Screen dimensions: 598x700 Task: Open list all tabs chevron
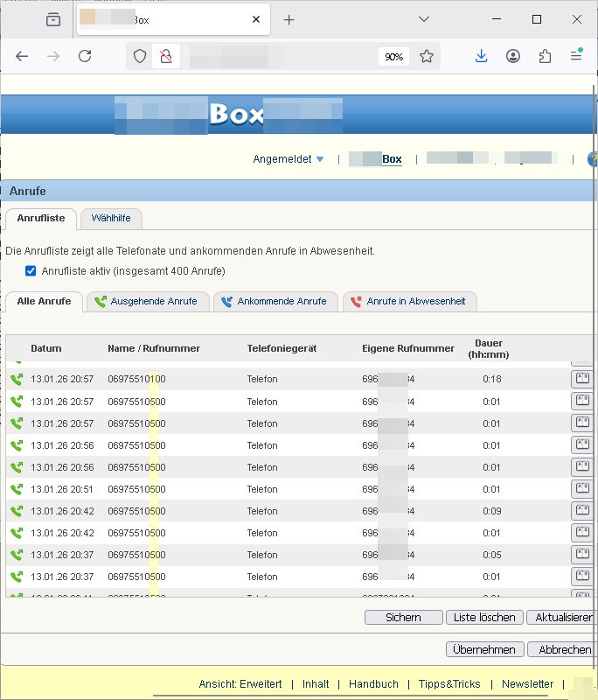tap(424, 19)
